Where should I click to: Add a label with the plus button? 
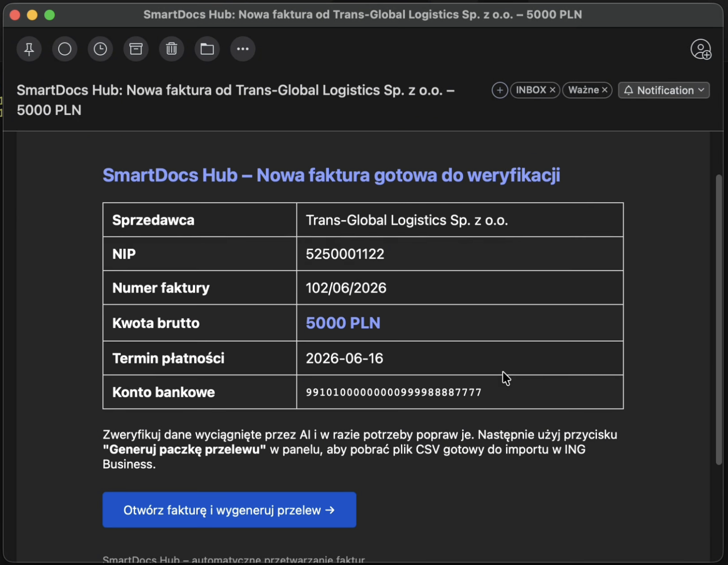tap(500, 90)
